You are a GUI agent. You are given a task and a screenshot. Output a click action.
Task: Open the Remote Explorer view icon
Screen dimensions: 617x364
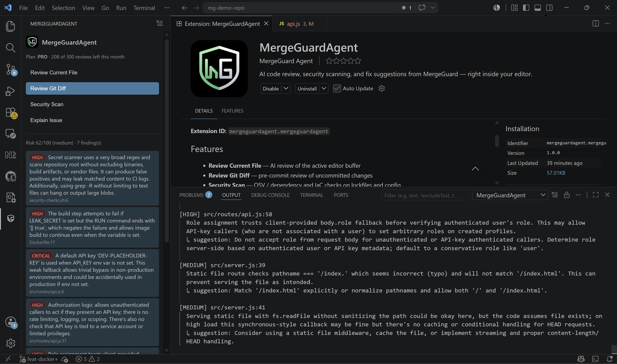coord(10,134)
